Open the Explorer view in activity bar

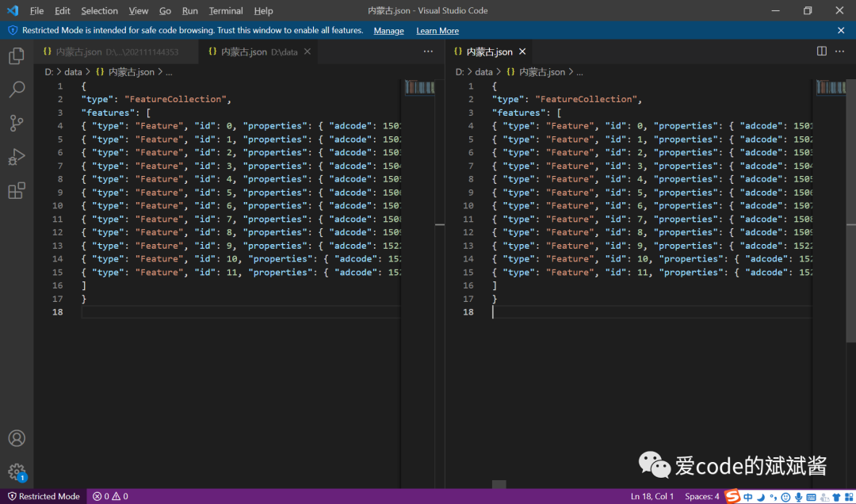[17, 55]
